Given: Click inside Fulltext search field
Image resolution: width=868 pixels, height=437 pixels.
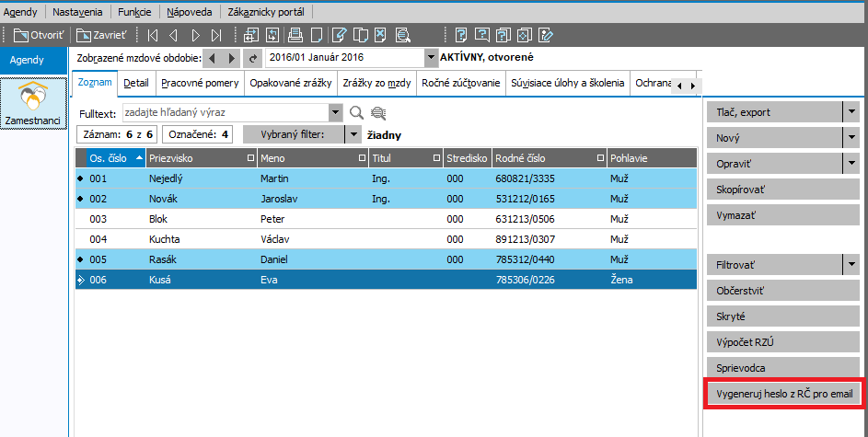Looking at the screenshot, I should (226, 113).
